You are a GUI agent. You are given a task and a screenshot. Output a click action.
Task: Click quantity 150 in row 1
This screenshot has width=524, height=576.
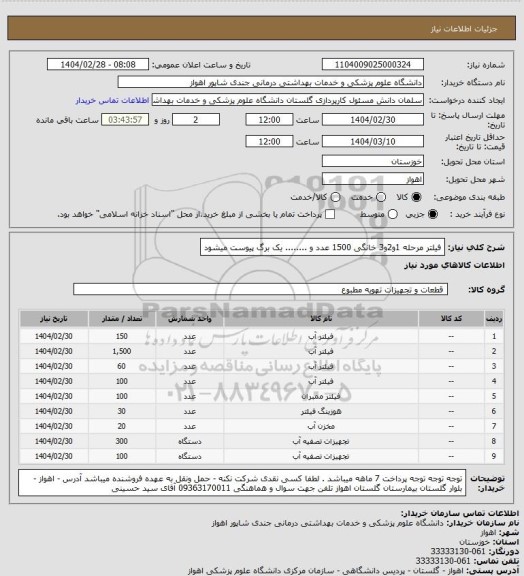(x=122, y=336)
